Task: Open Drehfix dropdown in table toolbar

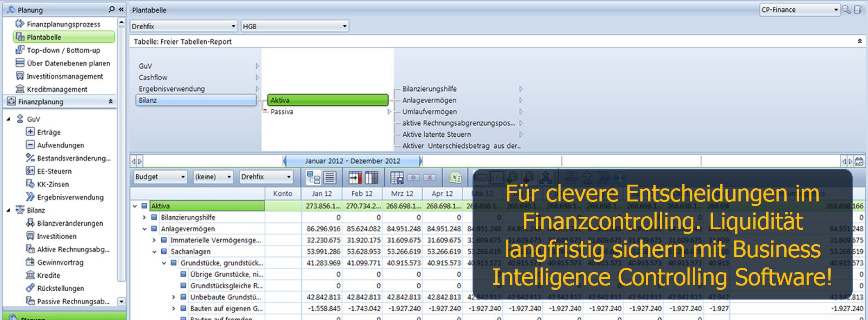Action: [x=266, y=177]
